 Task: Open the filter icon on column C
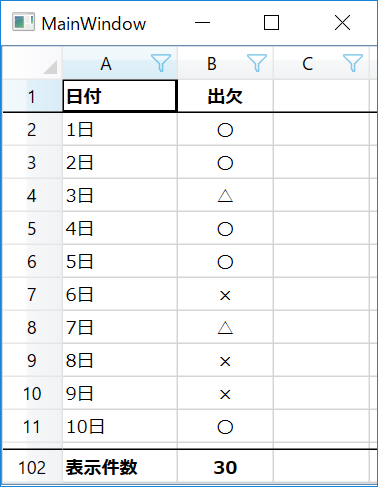click(353, 63)
